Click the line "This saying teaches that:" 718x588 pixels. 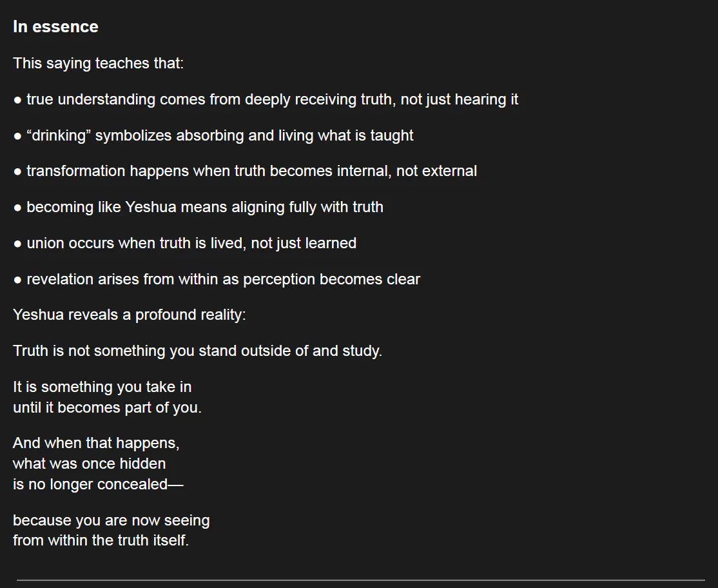(98, 63)
